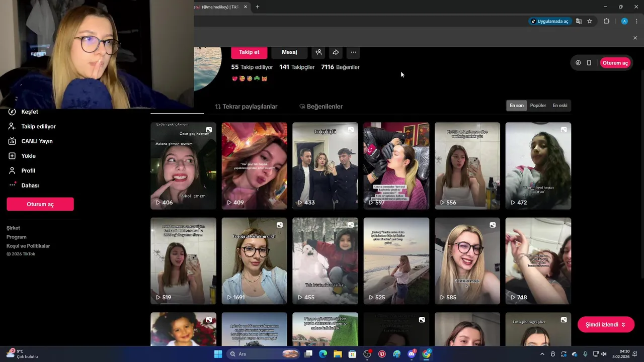
Task: Click the sidebar Oturum aç button
Action: tap(40, 204)
